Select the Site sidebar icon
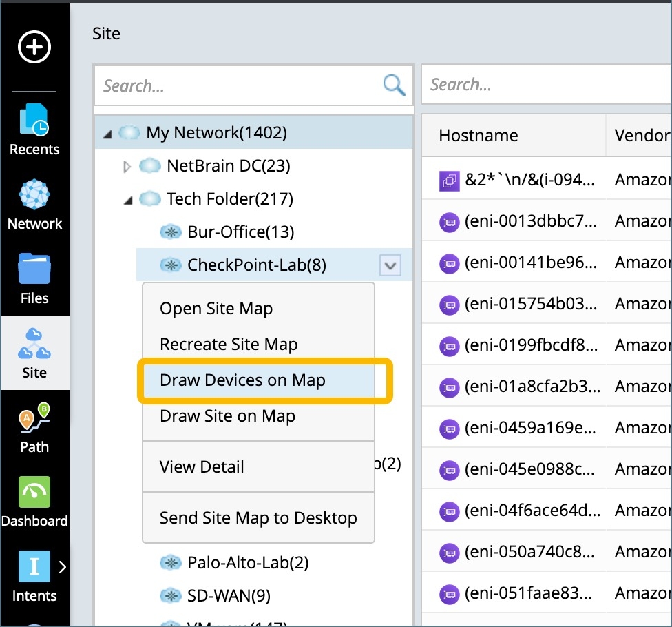 pos(34,353)
